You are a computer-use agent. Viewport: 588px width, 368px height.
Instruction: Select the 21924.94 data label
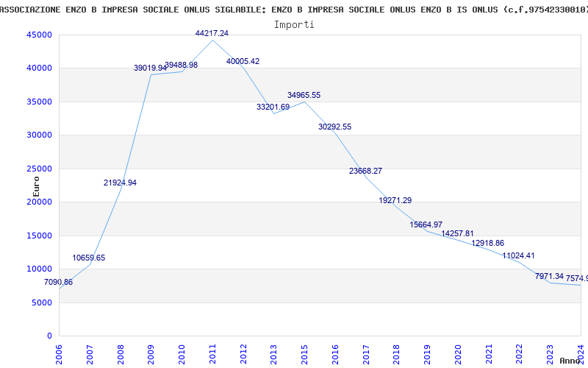tap(120, 183)
